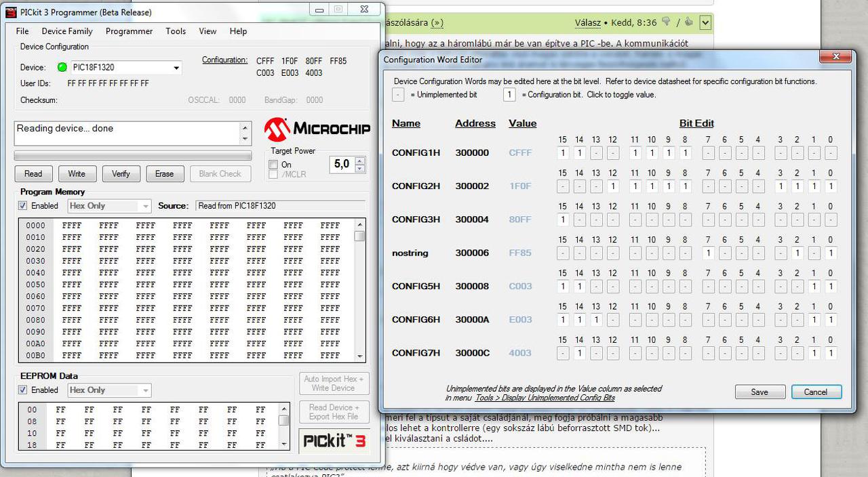Open the PIC18F1320 device dropdown
The image size is (868, 477).
pos(176,68)
